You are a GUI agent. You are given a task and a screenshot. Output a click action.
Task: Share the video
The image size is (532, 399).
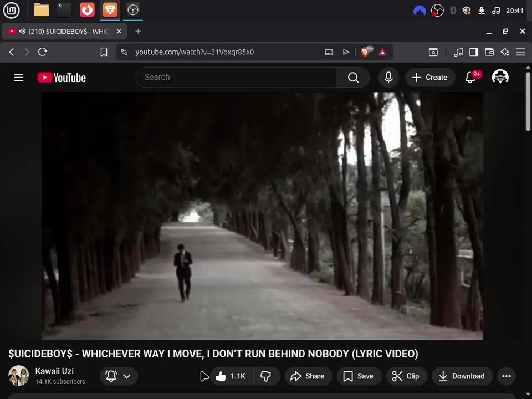pos(308,376)
